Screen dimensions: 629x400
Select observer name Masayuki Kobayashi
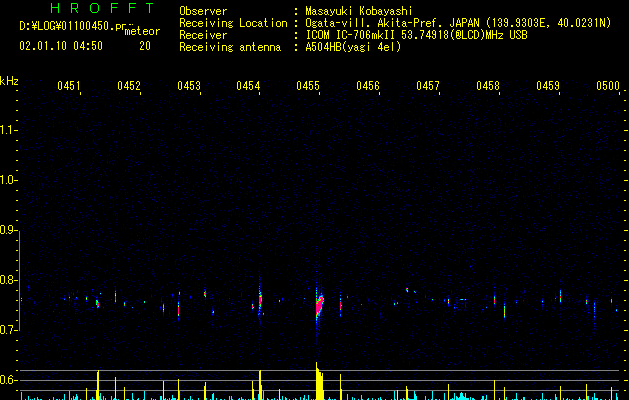(x=358, y=11)
